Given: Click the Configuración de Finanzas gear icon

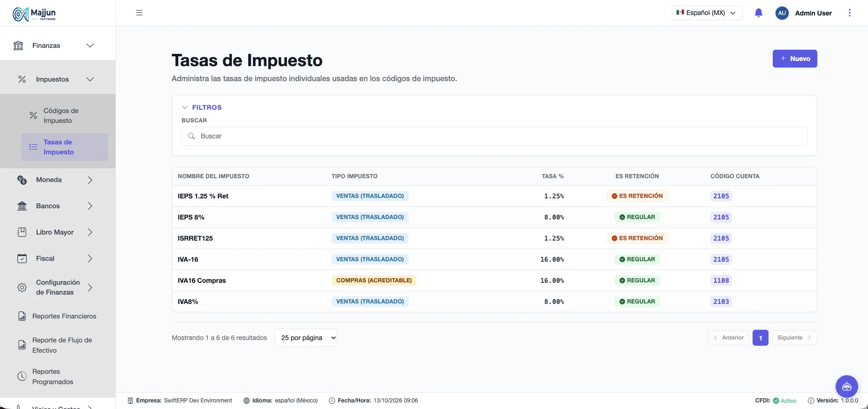Looking at the screenshot, I should pyautogui.click(x=22, y=288).
